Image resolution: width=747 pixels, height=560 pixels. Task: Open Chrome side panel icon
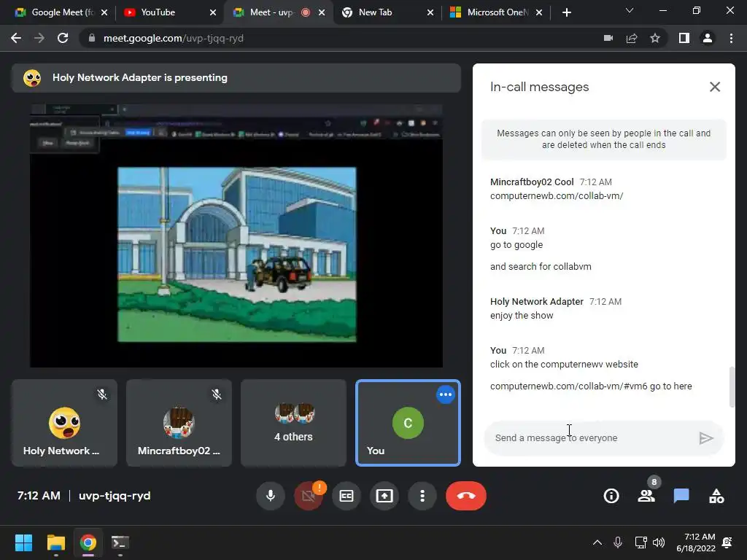684,38
